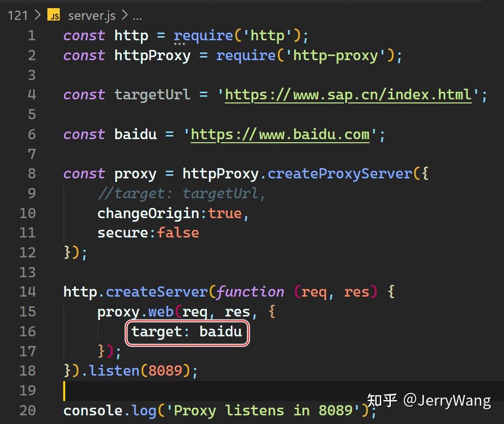Click 'listen' method on line 18

click(114, 370)
